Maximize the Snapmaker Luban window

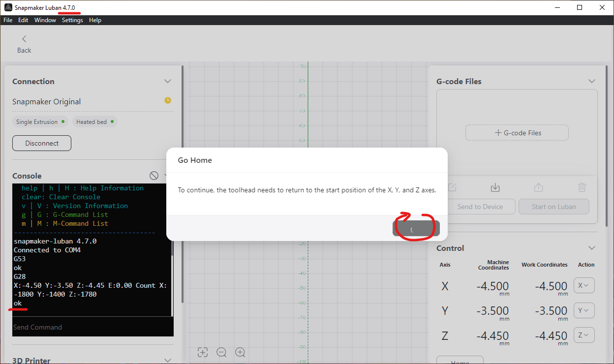coord(580,7)
